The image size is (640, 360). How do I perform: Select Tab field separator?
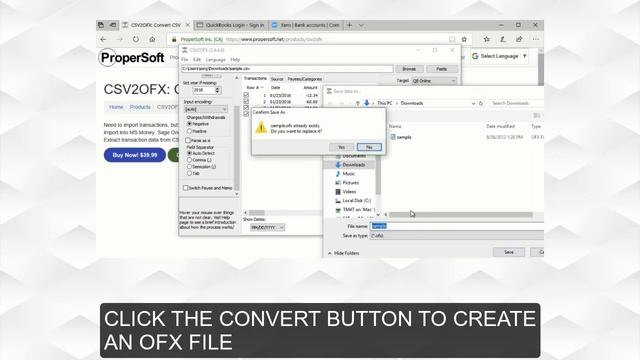(x=189, y=173)
